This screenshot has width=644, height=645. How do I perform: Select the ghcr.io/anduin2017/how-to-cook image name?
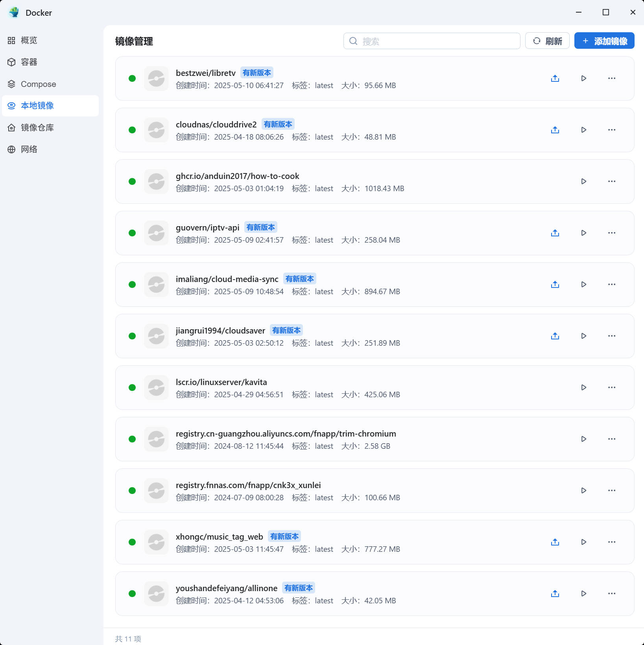(237, 176)
